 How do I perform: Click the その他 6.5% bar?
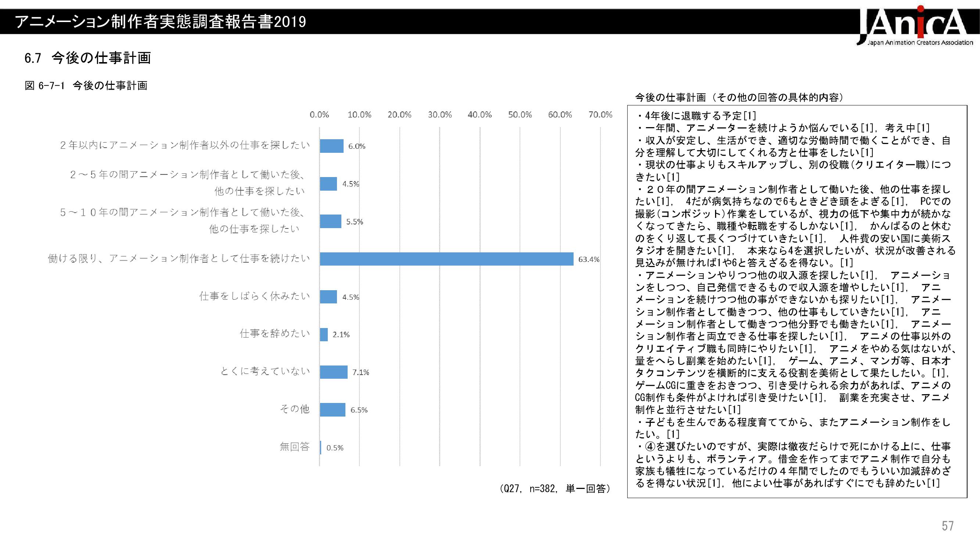332,410
